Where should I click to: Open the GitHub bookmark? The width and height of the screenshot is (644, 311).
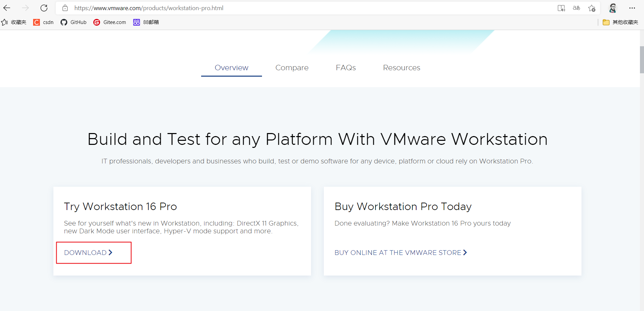pyautogui.click(x=73, y=22)
